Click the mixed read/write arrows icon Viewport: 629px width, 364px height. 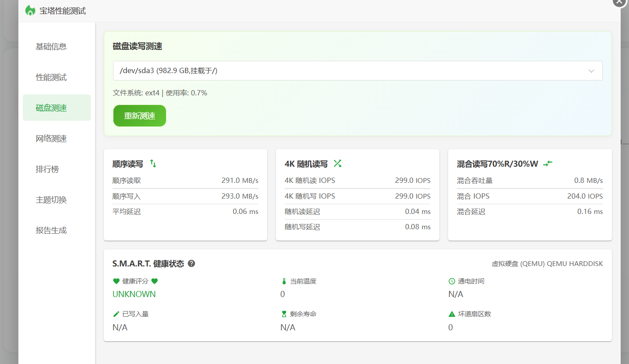click(548, 164)
